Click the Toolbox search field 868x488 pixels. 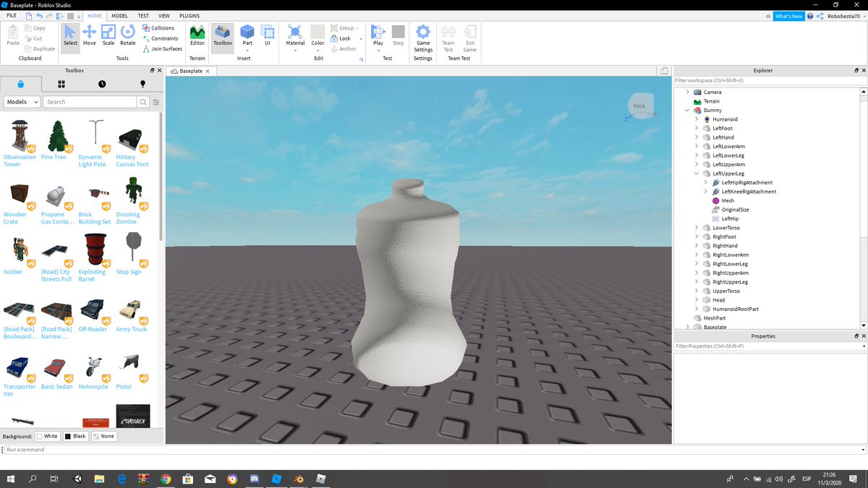click(x=90, y=102)
